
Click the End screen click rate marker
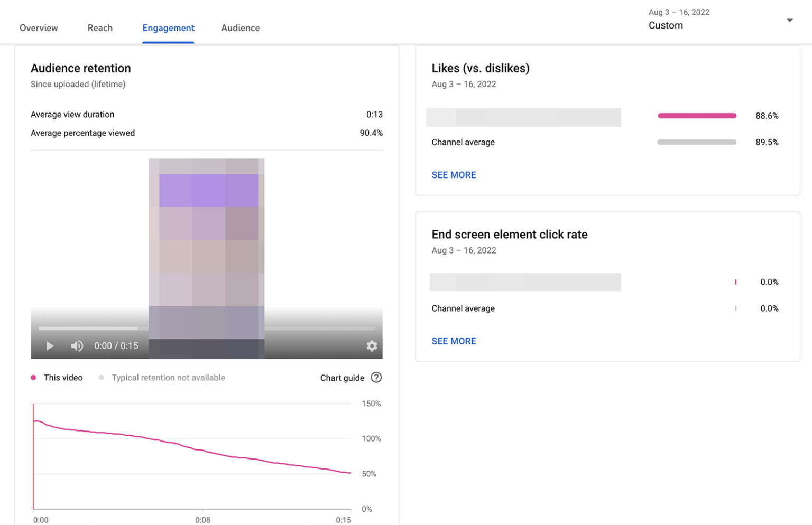735,282
